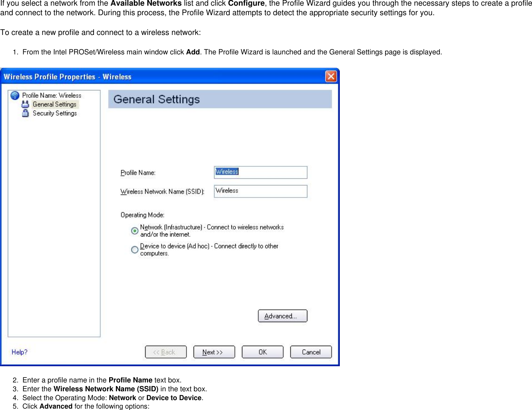Close the Wireless Profile Properties dialog
Image resolution: width=532 pixels, height=410 pixels.
(331, 76)
